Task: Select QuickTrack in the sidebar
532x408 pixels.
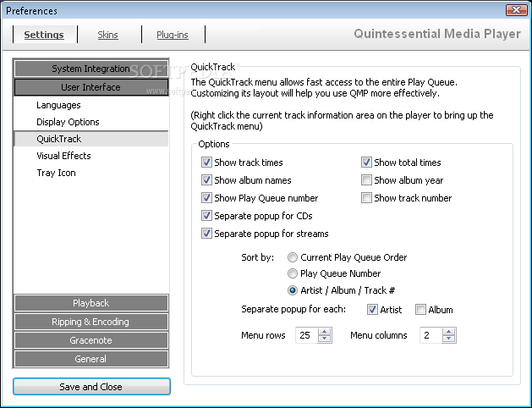Action: pos(91,139)
